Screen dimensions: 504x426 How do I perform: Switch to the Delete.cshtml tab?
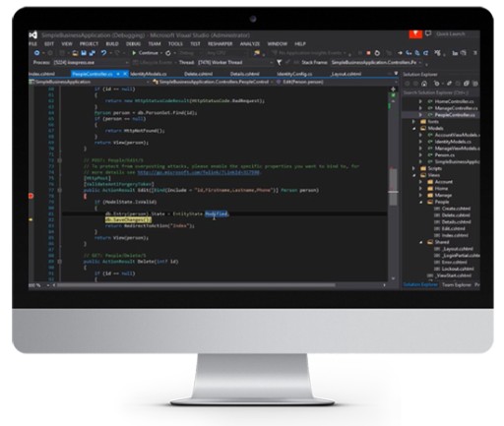pyautogui.click(x=198, y=74)
